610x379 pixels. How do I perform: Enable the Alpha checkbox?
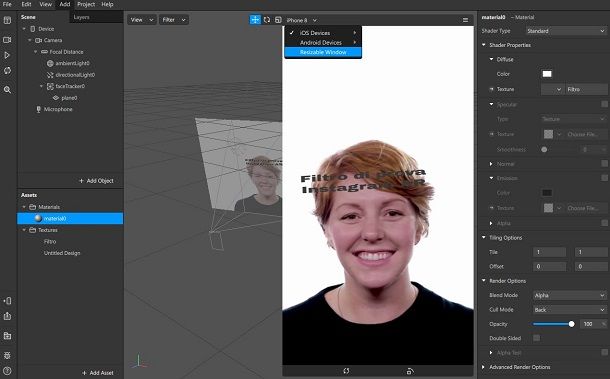tap(604, 223)
